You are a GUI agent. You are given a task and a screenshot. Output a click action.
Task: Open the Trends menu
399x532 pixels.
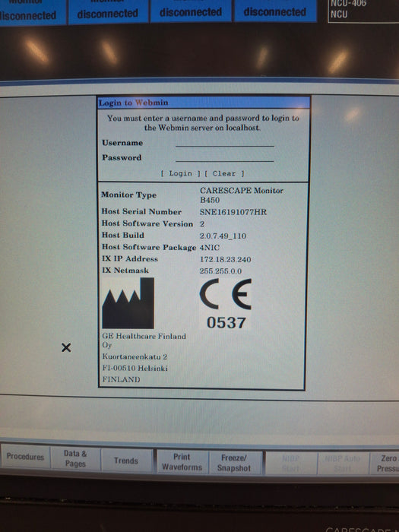126,461
